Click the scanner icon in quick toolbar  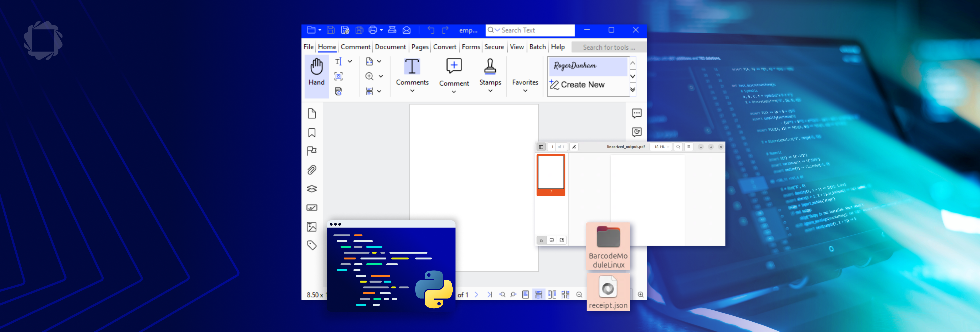point(392,30)
